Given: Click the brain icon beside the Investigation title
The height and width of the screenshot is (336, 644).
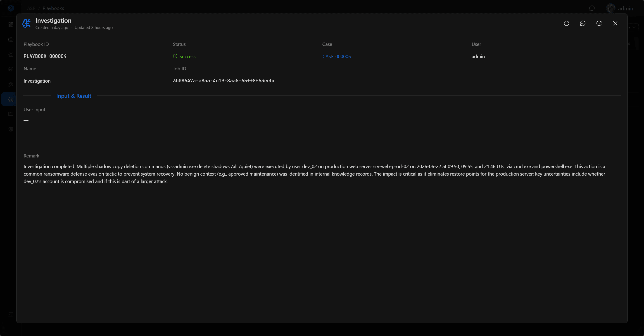Looking at the screenshot, I should (x=27, y=23).
